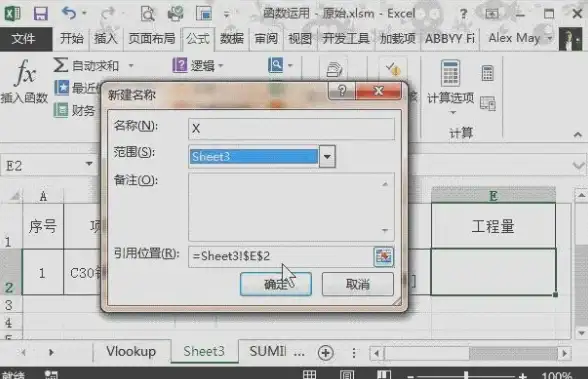Expand the formula bar chevron

click(579, 165)
